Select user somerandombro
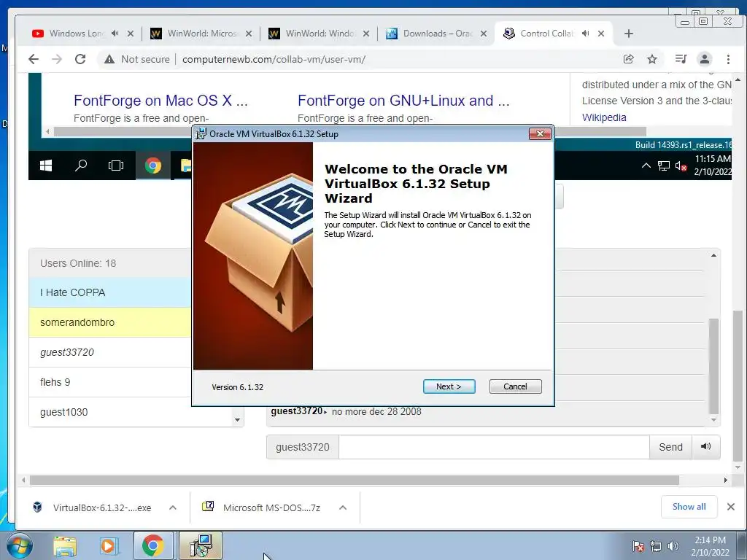 110,322
